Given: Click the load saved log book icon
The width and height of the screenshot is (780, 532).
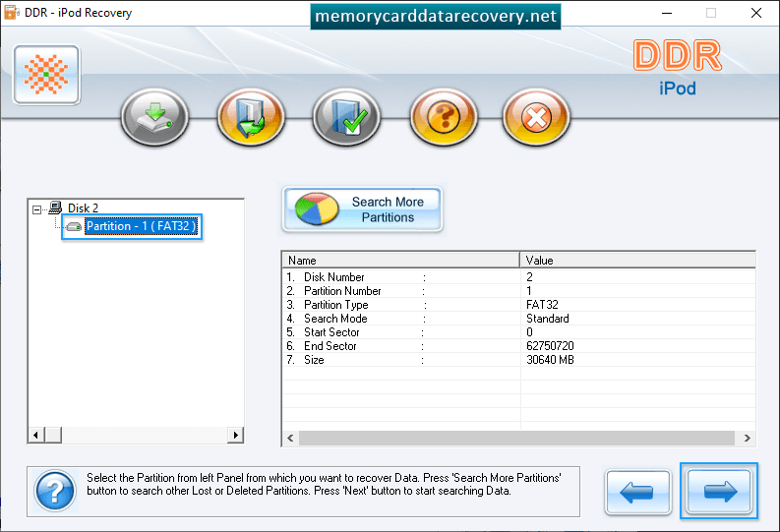Looking at the screenshot, I should [x=251, y=117].
